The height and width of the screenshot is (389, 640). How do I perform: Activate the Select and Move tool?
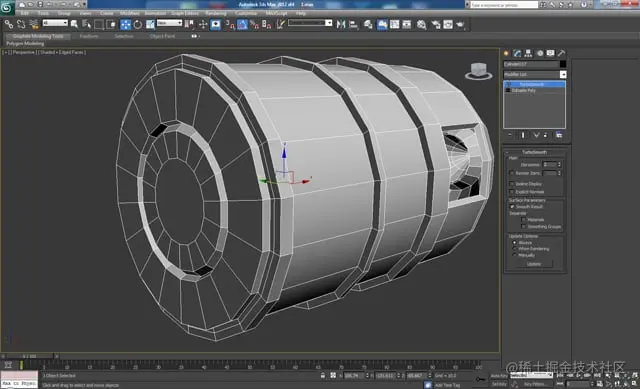(125, 24)
